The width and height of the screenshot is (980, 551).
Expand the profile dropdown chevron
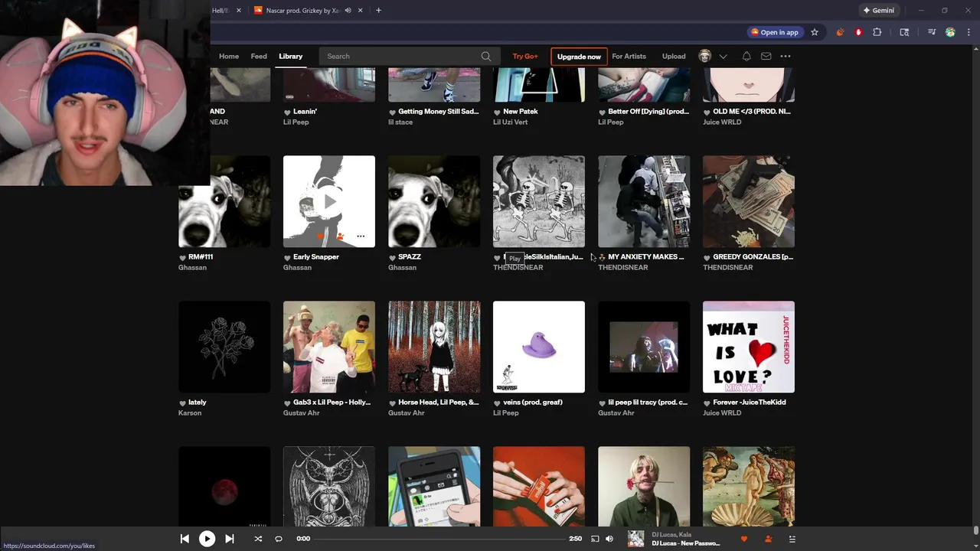[723, 56]
